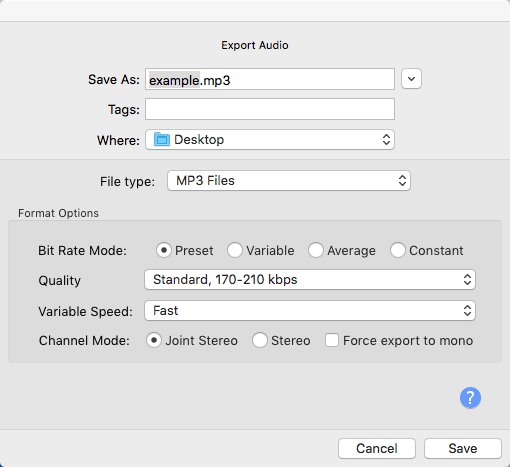Click the blue help question mark icon
This screenshot has width=510, height=467.
tap(470, 397)
